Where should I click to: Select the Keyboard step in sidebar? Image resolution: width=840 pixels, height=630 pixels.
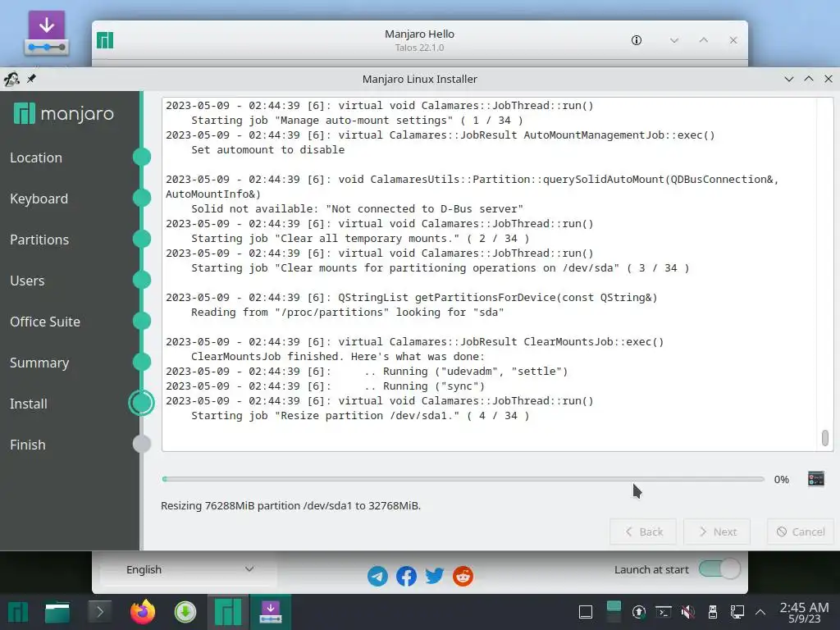click(x=39, y=199)
